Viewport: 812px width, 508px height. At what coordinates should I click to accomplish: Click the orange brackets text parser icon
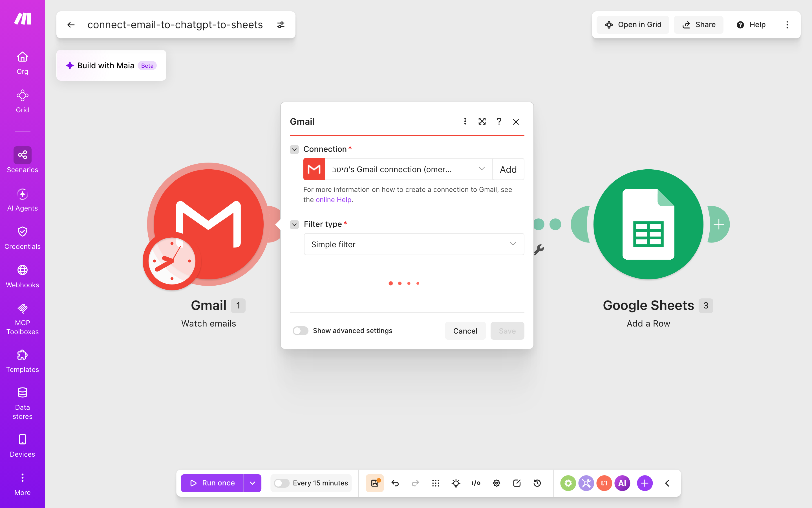coord(604,483)
